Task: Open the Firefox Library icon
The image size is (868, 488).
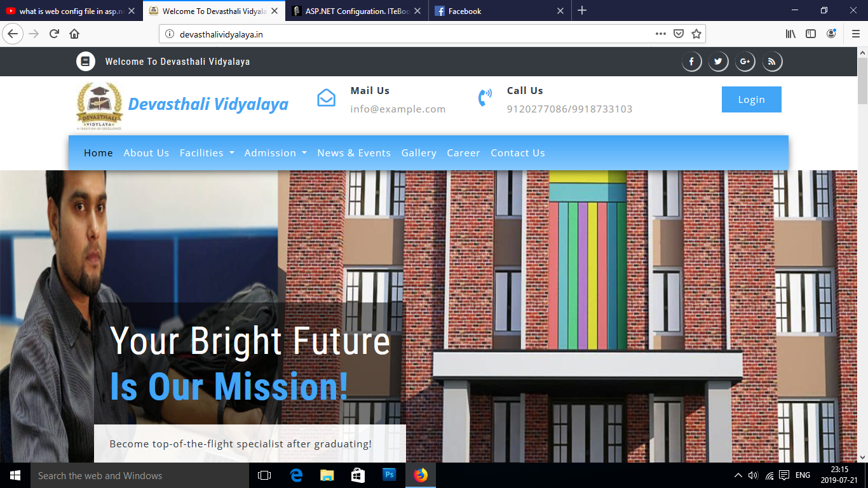Action: (790, 34)
